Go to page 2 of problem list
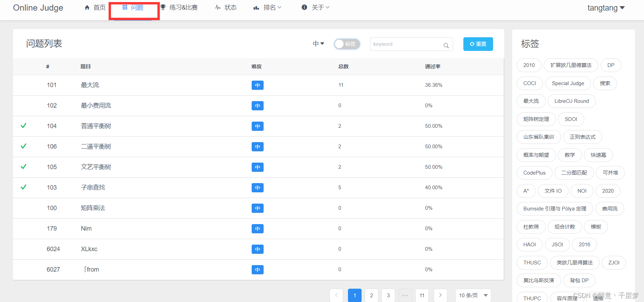 372,296
